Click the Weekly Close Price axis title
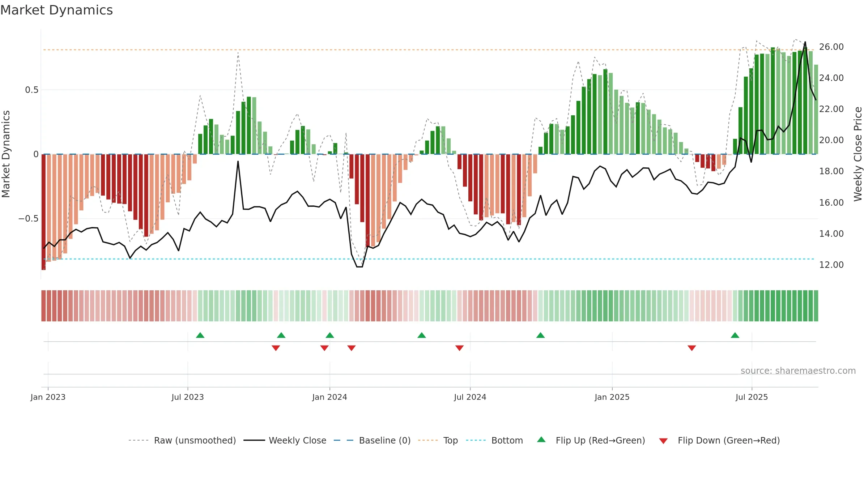868x488 pixels. [x=858, y=154]
